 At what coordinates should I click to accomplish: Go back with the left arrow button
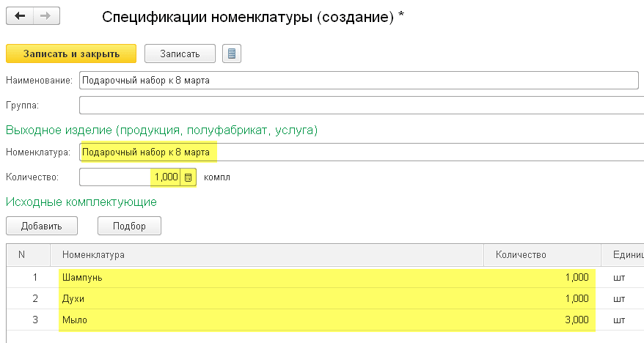click(x=20, y=16)
